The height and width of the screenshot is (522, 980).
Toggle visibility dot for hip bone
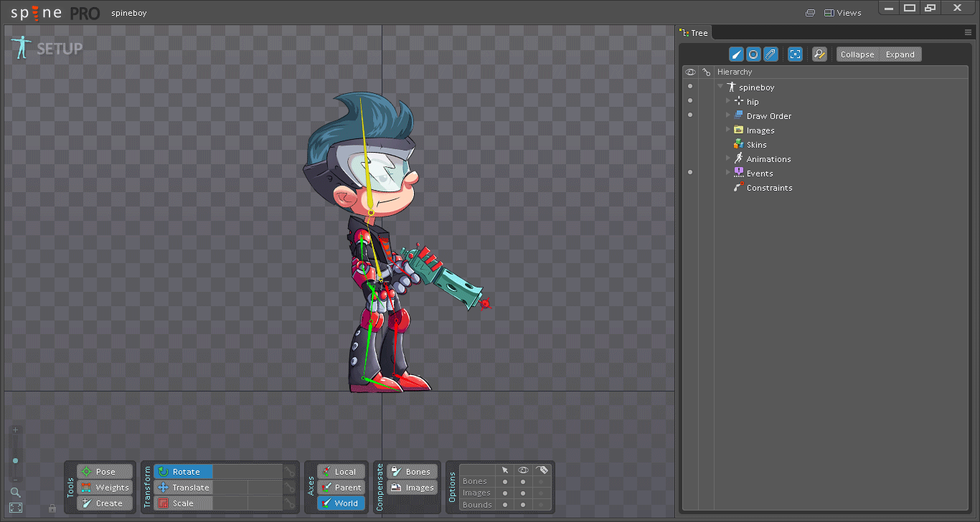pos(690,101)
